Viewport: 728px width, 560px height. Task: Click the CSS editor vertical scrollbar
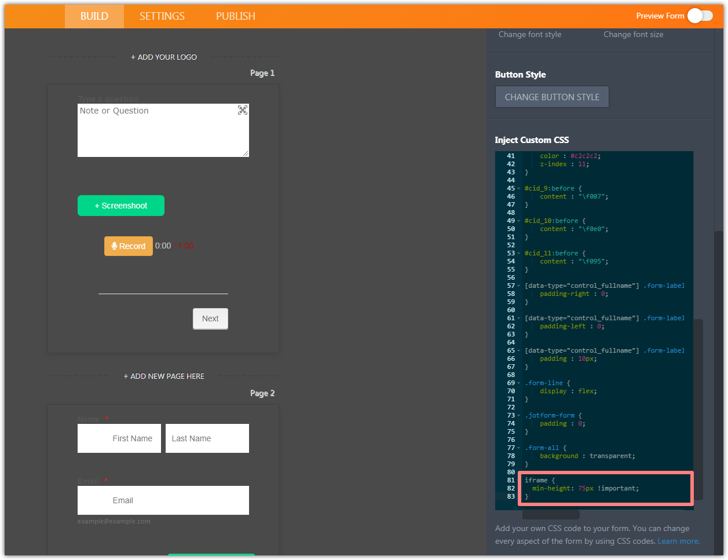coord(698,409)
